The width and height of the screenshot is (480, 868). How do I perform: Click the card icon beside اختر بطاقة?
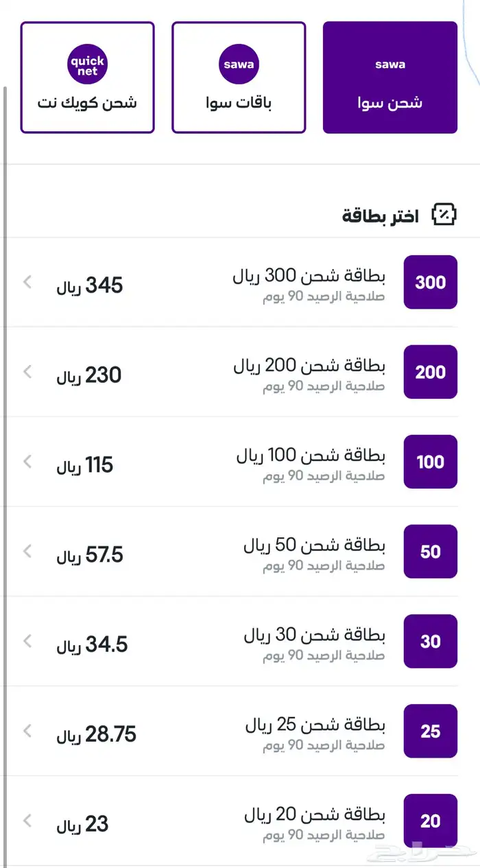coord(446,214)
